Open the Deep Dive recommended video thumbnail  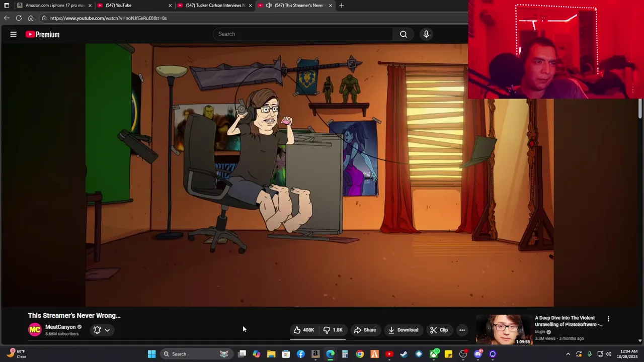pos(504,330)
